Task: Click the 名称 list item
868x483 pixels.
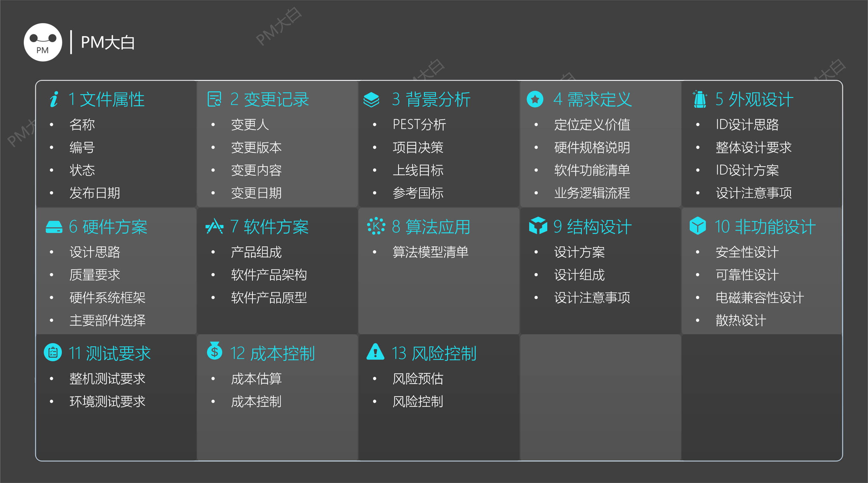Action: (x=82, y=125)
